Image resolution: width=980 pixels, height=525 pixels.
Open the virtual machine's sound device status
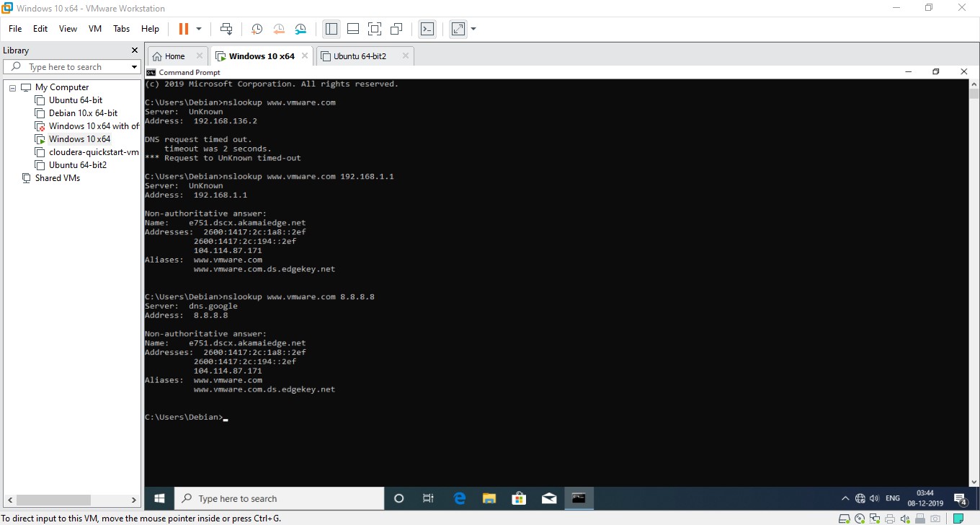click(x=904, y=519)
